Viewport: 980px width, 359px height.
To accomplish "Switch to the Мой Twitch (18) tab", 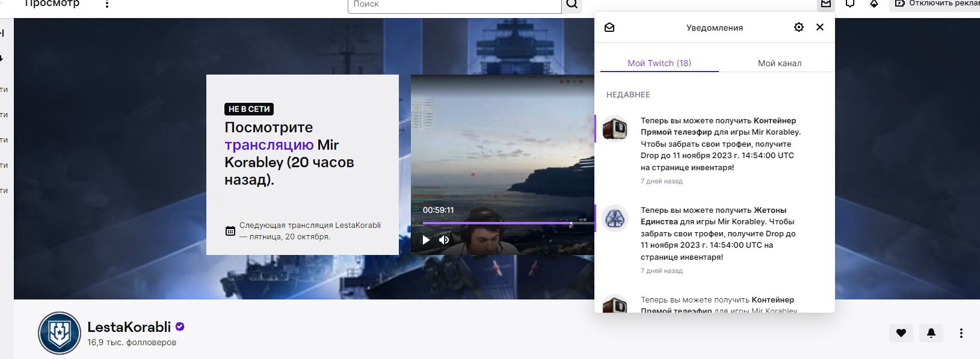I will tap(659, 63).
